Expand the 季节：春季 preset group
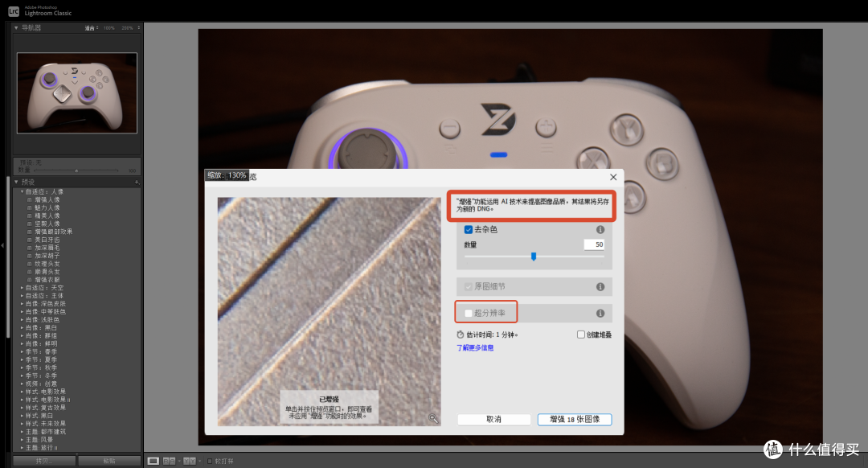This screenshot has width=868, height=468. [x=23, y=351]
